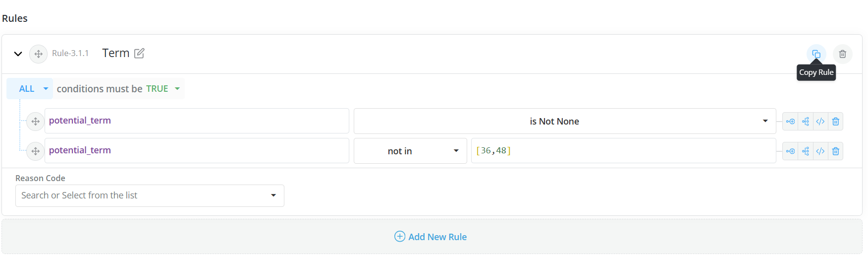Screen dimensions: 868x257
Task: Add group icon on 'is Not None' row
Action: (x=806, y=122)
